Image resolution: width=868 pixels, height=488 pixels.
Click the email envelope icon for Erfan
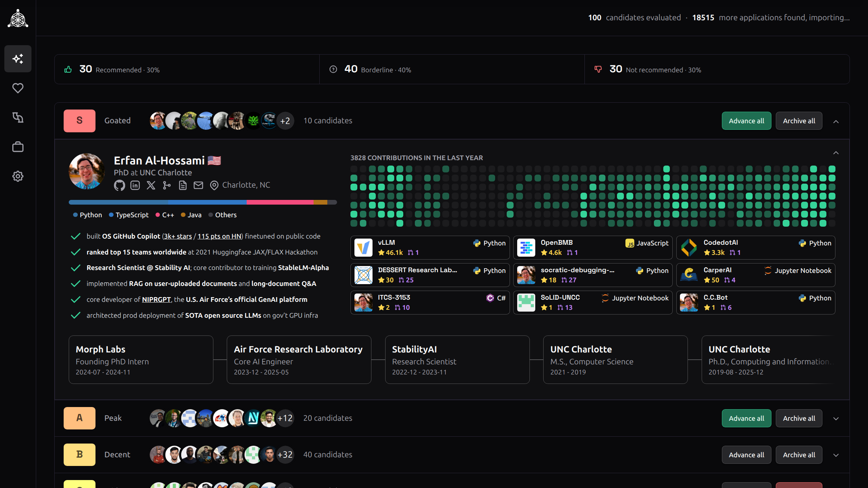click(x=198, y=185)
